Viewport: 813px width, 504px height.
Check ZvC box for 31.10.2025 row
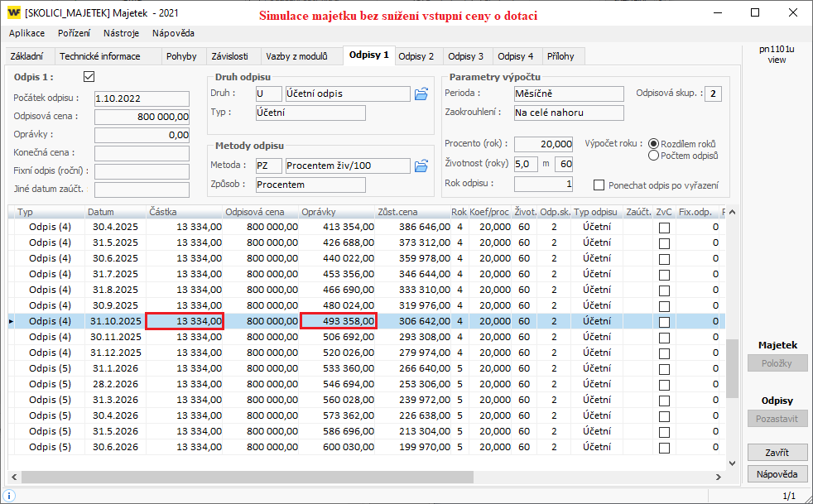point(664,322)
